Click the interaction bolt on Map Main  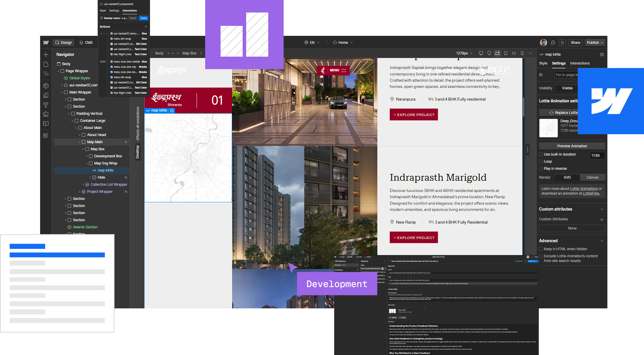click(x=126, y=142)
